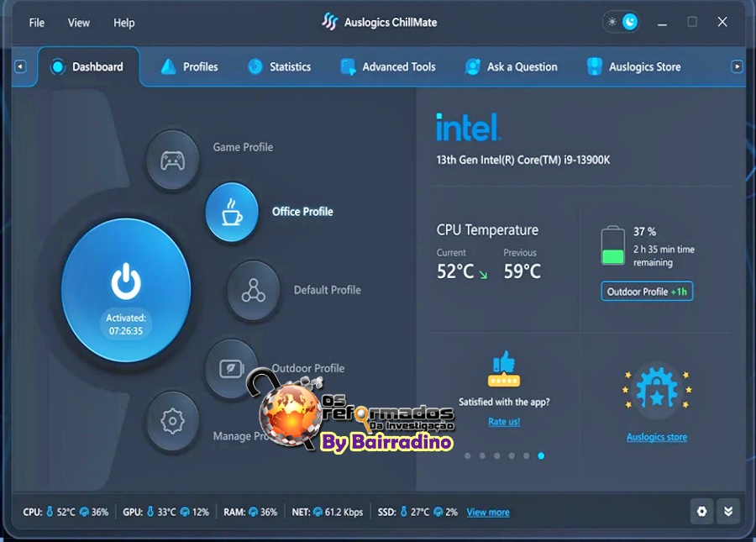Click the Auslogics ChillMate title logo

coord(330,22)
